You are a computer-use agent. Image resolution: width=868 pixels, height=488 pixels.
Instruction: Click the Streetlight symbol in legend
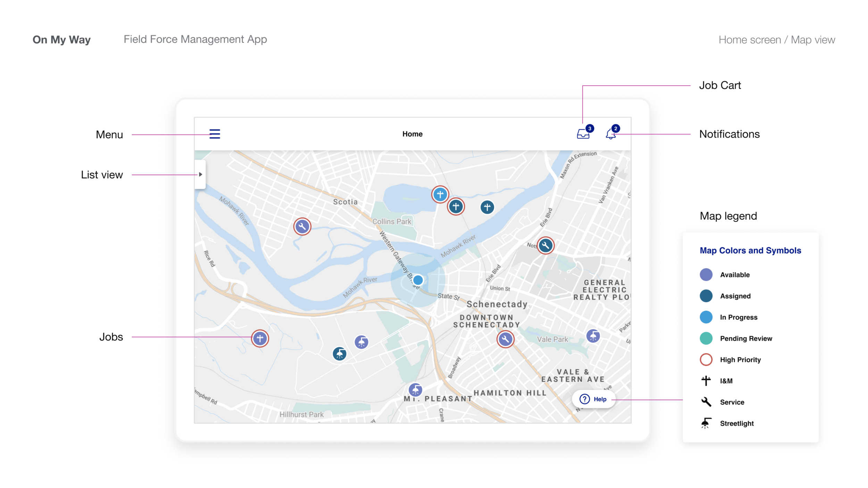[706, 423]
